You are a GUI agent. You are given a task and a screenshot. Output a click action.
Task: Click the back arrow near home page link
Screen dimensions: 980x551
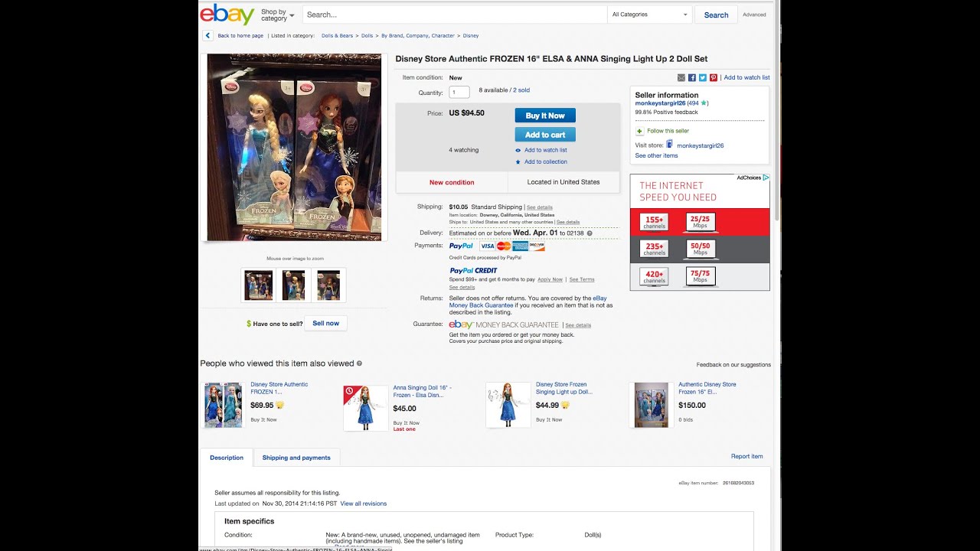pos(207,35)
